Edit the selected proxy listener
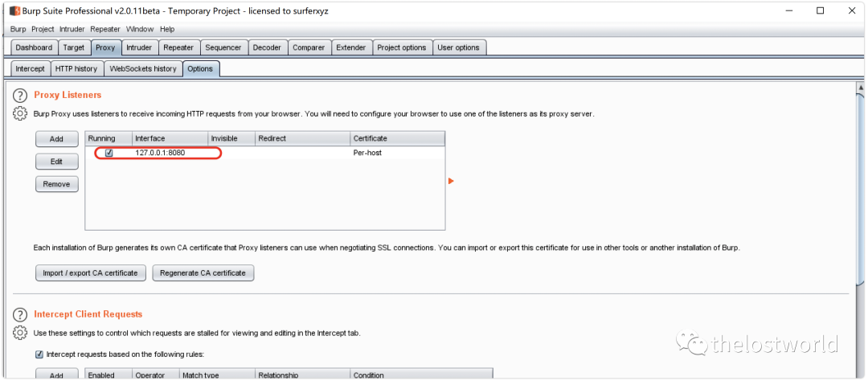Viewport: 868px width, 381px height. tap(56, 162)
